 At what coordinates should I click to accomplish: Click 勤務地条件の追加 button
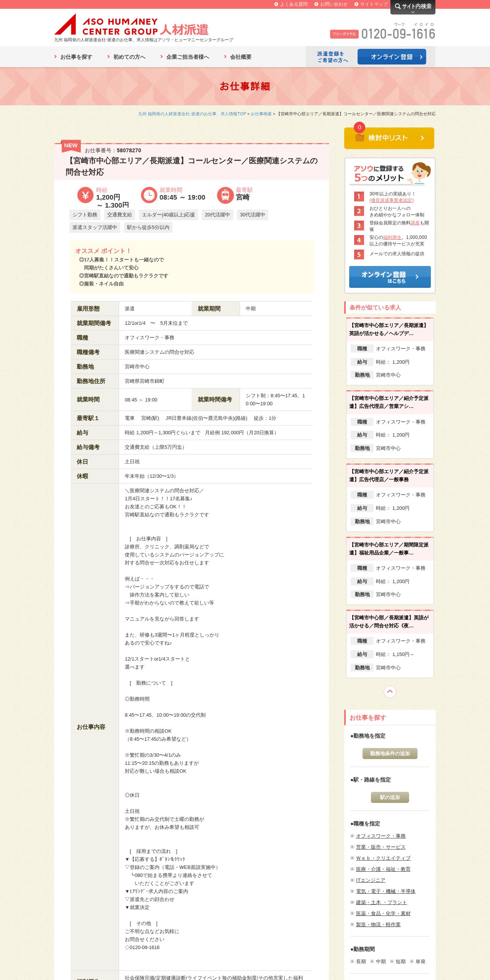pos(390,753)
